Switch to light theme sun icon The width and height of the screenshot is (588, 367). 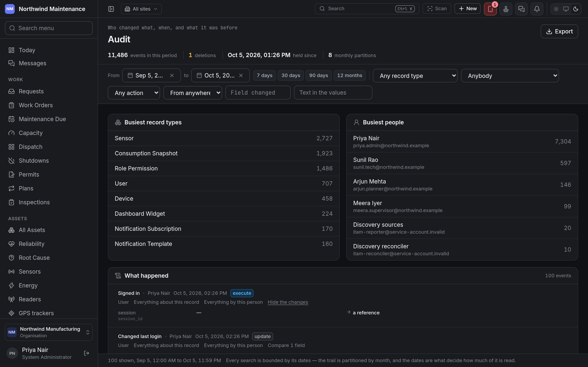pos(556,9)
